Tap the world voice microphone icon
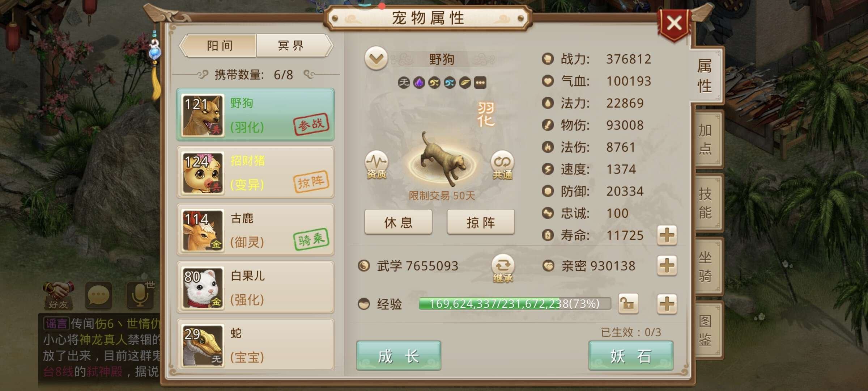Screen dimensions: 868x391 140,295
